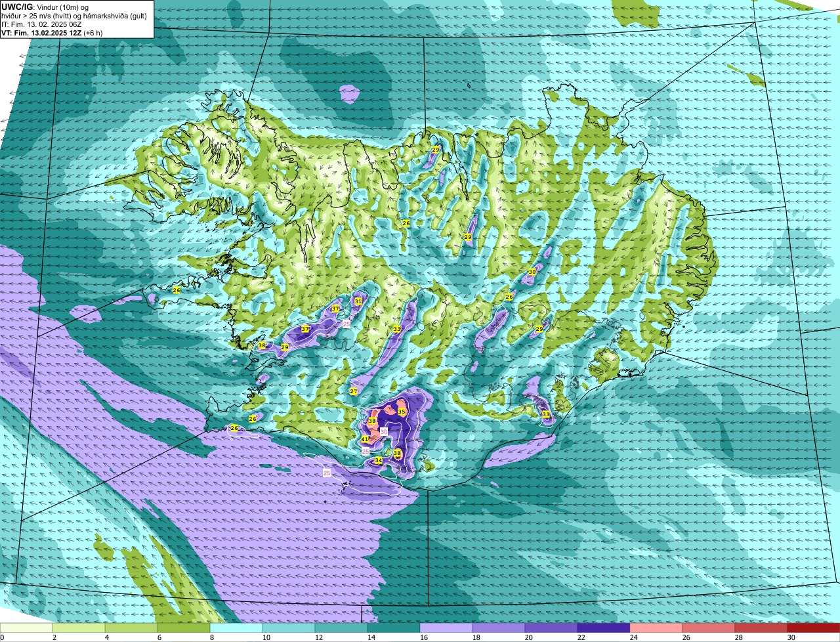Click the legend tick label 8
The width and height of the screenshot is (840, 642).
(212, 637)
